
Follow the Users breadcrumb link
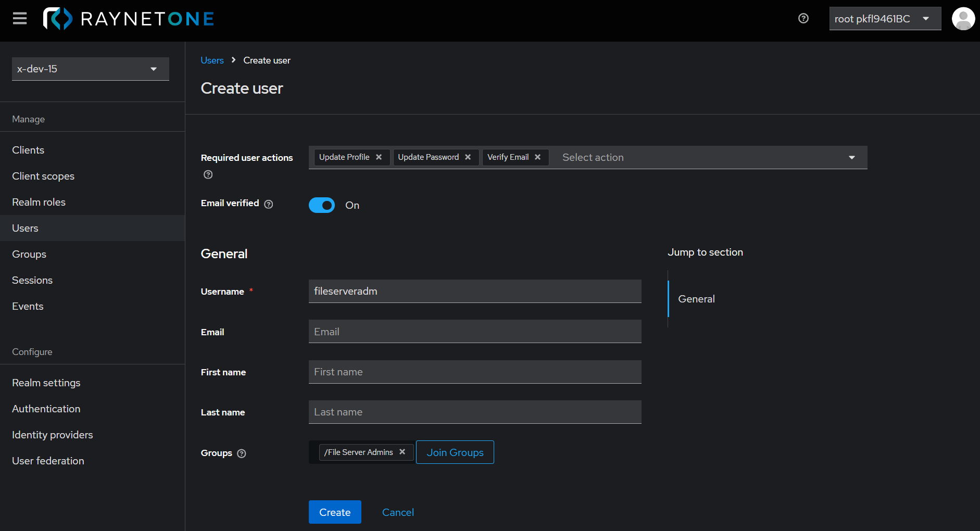pos(211,60)
